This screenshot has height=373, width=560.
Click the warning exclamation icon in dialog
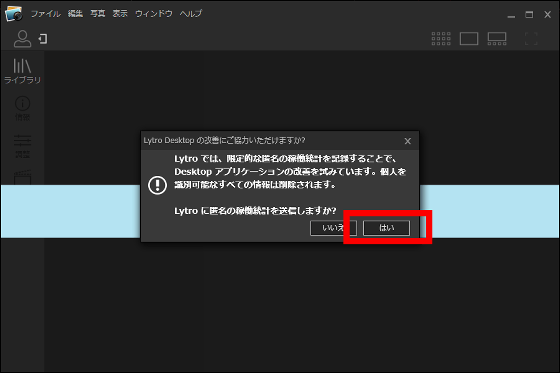(157, 185)
